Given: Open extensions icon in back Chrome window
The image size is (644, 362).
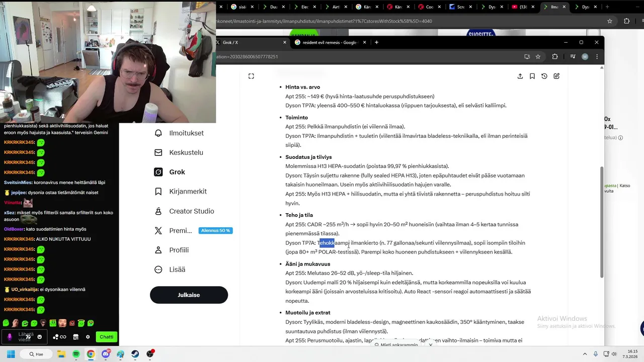Looking at the screenshot, I should click(626, 21).
